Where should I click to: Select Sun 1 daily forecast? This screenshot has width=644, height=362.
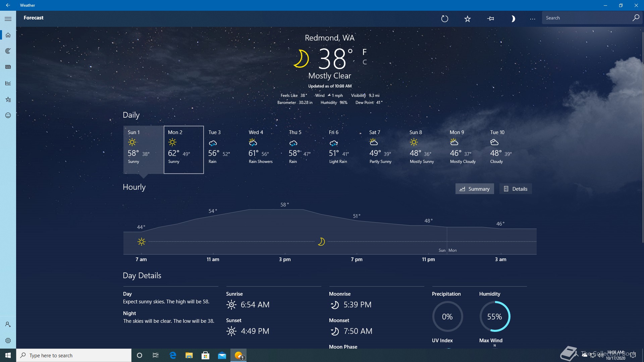[x=143, y=150]
